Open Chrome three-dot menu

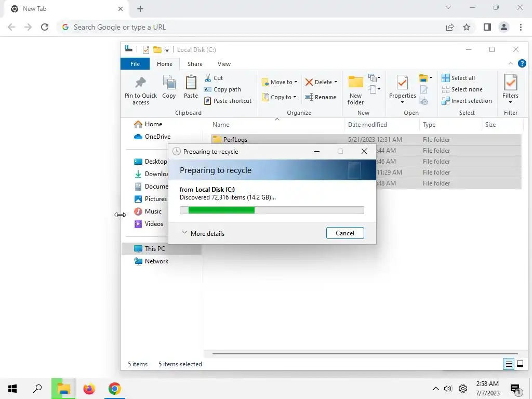[x=521, y=27]
